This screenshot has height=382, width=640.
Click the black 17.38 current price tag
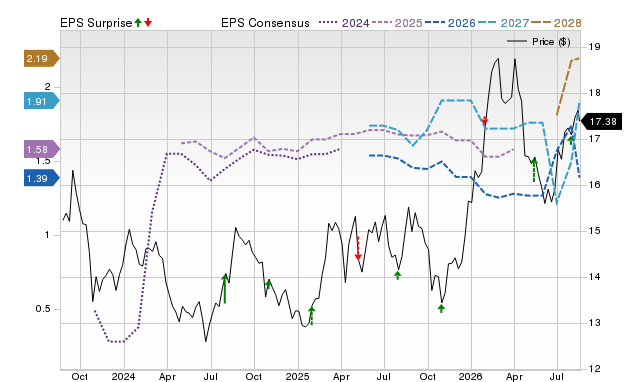click(x=601, y=122)
